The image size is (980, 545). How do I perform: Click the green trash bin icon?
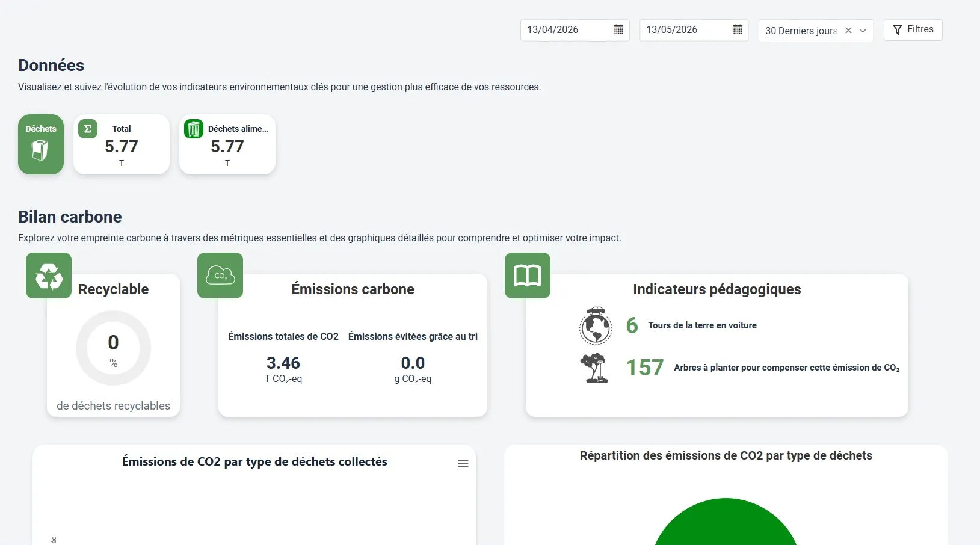(194, 129)
